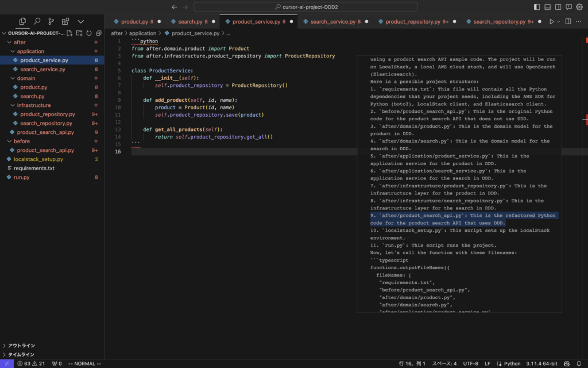The height and width of the screenshot is (368, 588).
Task: Toggle the bottom panel layout
Action: pos(547,7)
